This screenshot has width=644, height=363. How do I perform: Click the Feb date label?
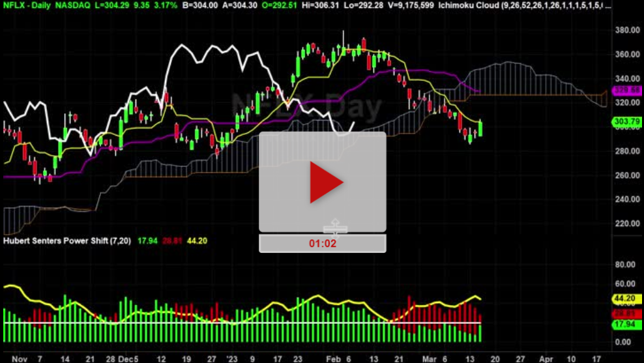click(332, 359)
